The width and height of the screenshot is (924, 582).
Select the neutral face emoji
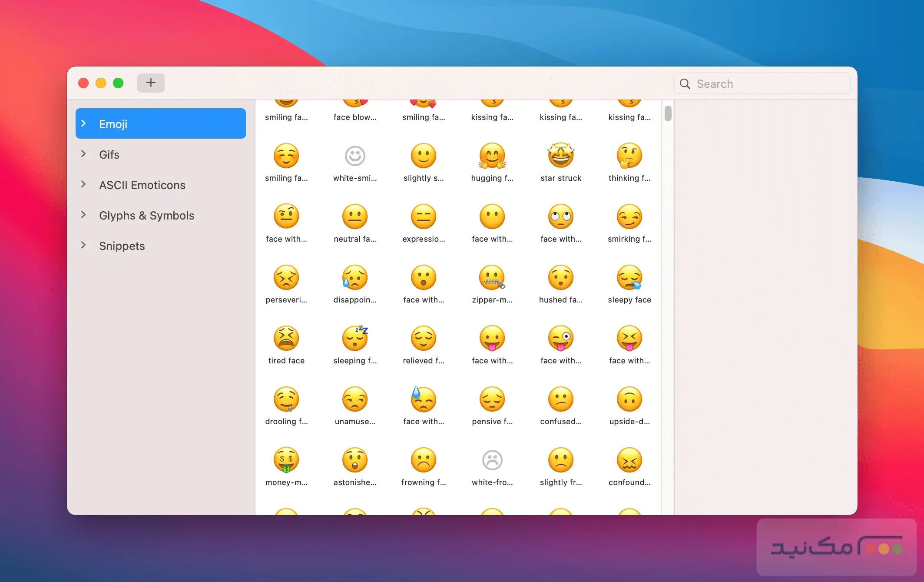coord(355,216)
